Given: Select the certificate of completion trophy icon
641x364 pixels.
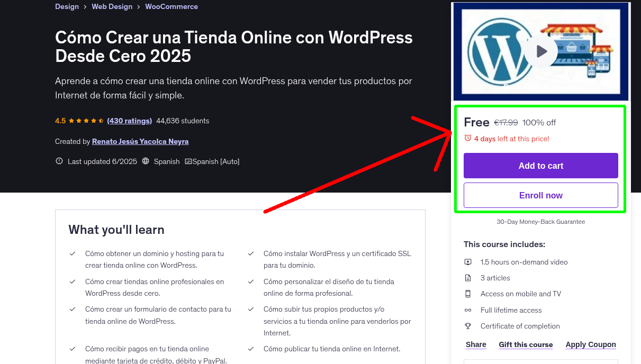Looking at the screenshot, I should [x=468, y=326].
